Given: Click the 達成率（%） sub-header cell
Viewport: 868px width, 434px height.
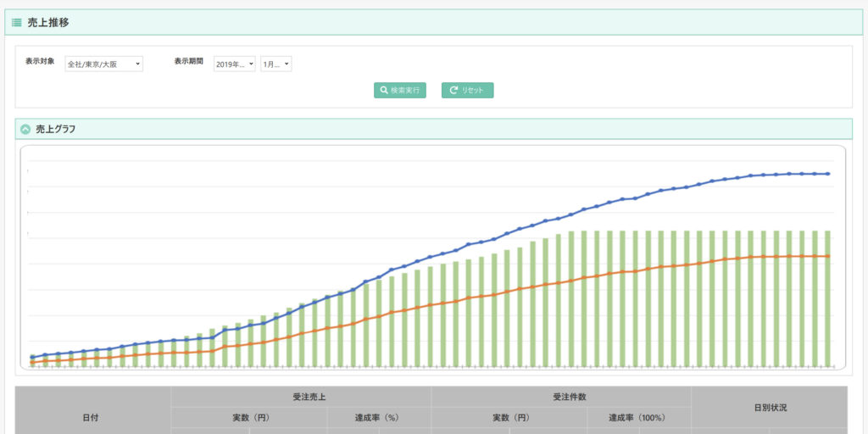Looking at the screenshot, I should coord(379,417).
